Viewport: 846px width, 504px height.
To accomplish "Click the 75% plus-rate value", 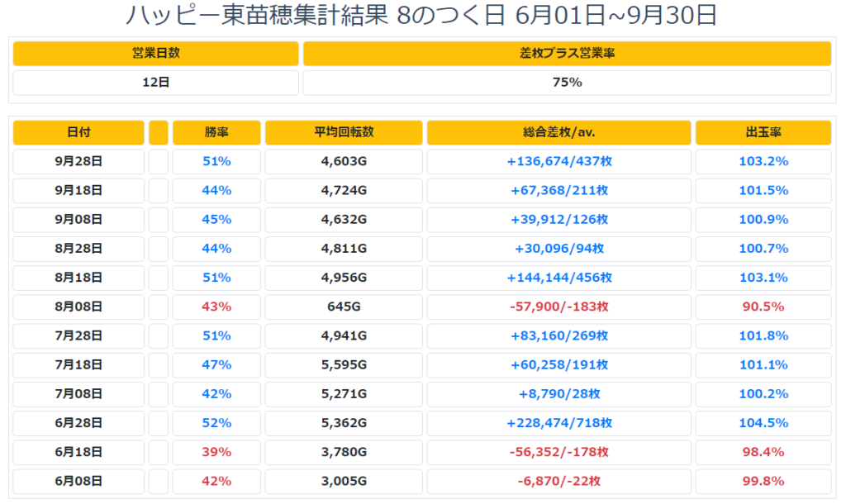I will pyautogui.click(x=567, y=83).
